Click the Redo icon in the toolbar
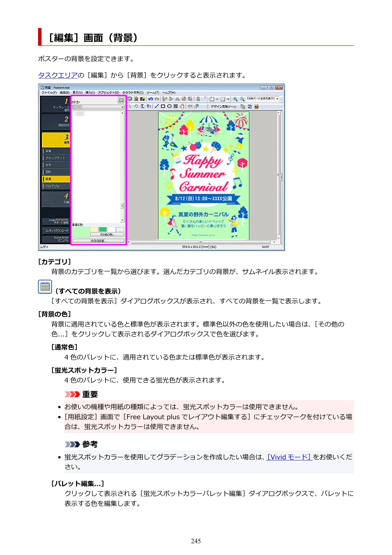This screenshot has height=555, width=392. 157,99
